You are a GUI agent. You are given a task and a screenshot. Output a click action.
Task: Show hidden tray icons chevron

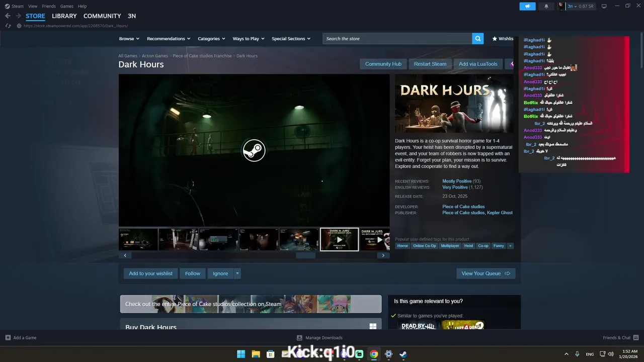(567, 354)
